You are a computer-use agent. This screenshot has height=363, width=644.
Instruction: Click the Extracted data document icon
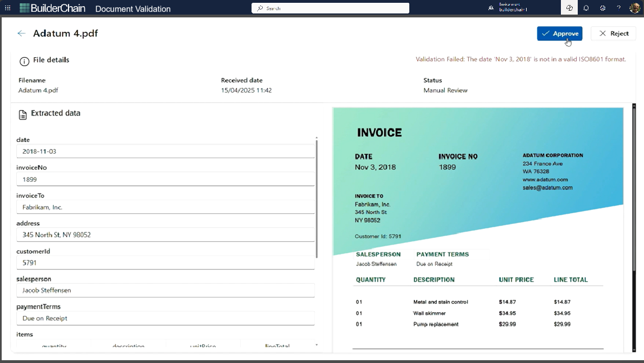(22, 114)
